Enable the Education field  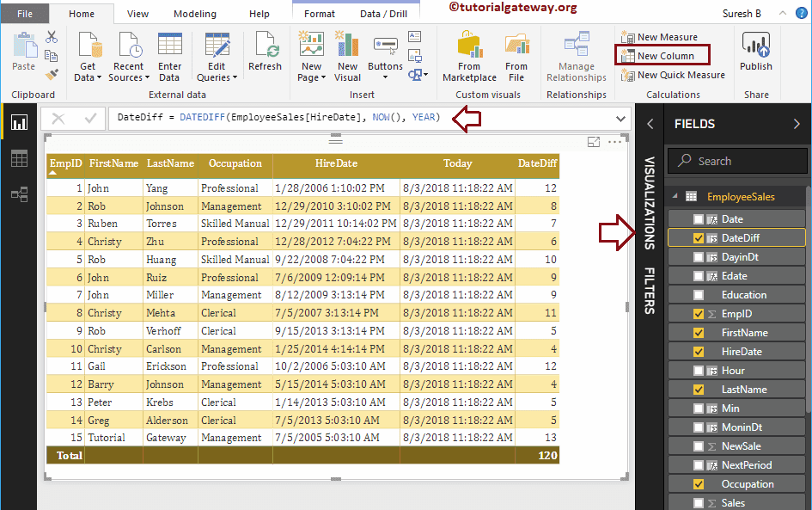pyautogui.click(x=698, y=294)
